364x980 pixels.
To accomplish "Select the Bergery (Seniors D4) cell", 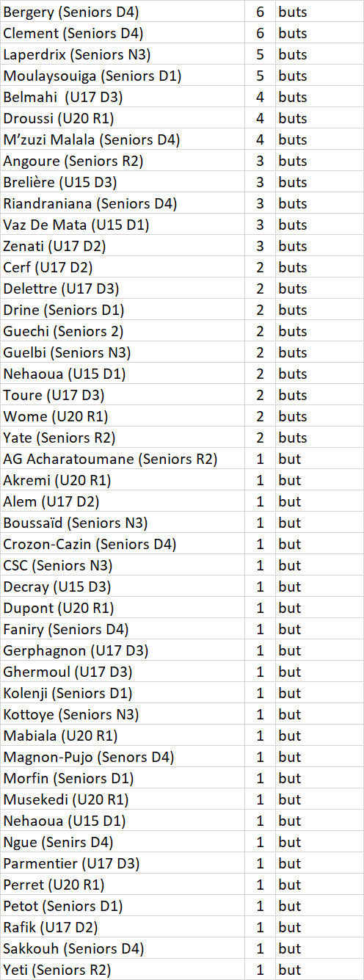I will coord(123,12).
